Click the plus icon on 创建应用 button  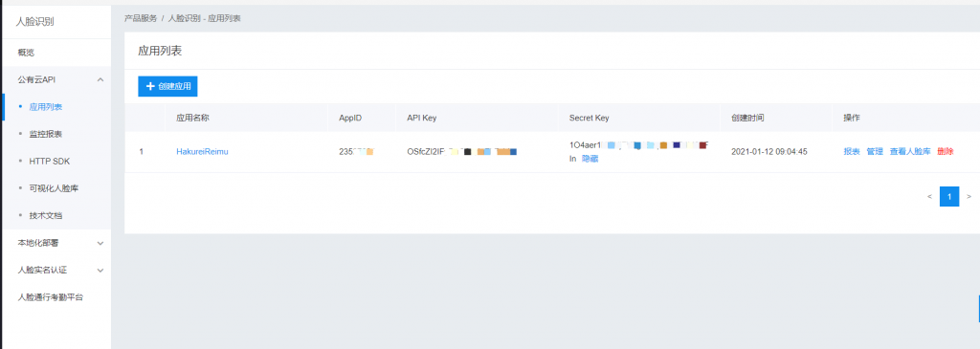pos(150,86)
